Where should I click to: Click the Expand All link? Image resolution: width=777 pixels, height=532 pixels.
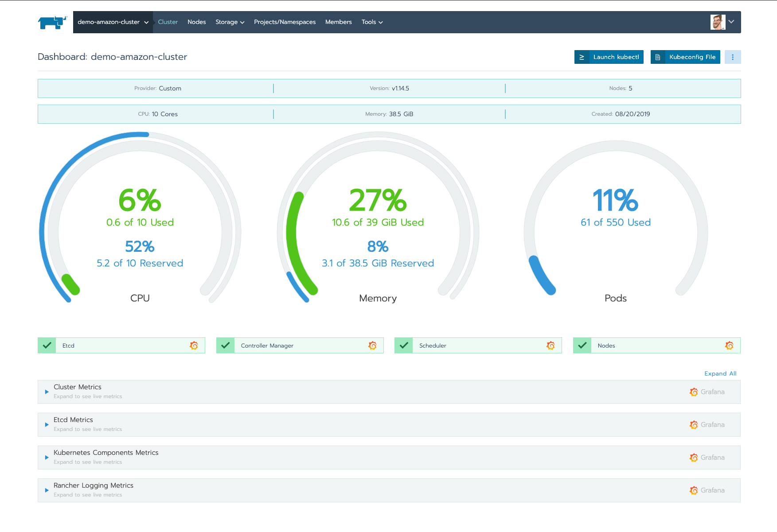pos(720,374)
